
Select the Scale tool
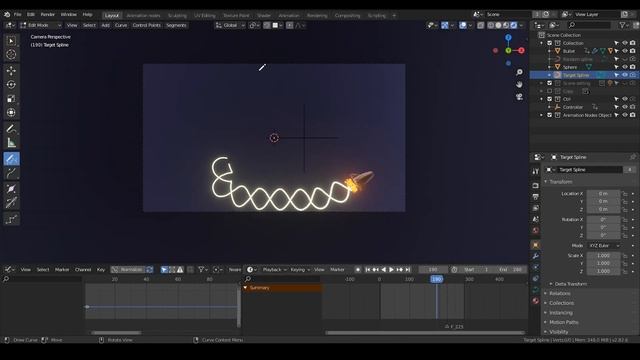pos(11,98)
